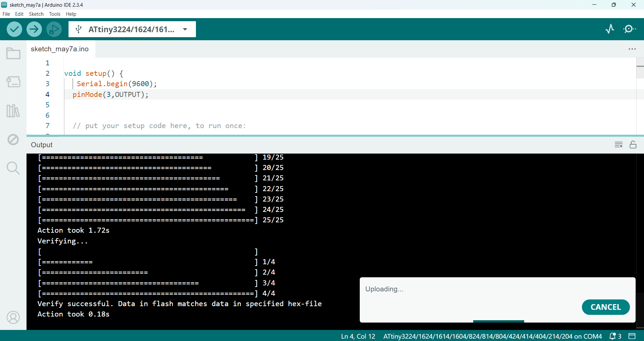Click the setup code comment line
The height and width of the screenshot is (341, 644).
click(159, 126)
